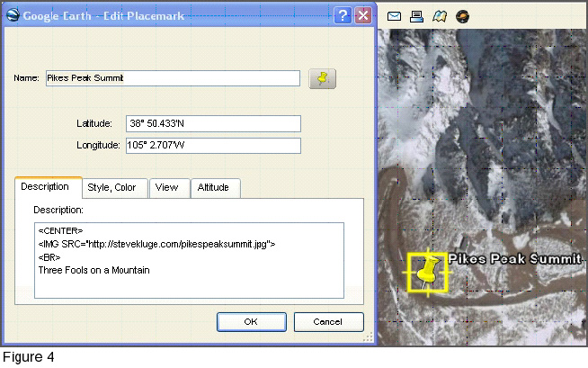Click inside the Description text area

click(x=189, y=260)
